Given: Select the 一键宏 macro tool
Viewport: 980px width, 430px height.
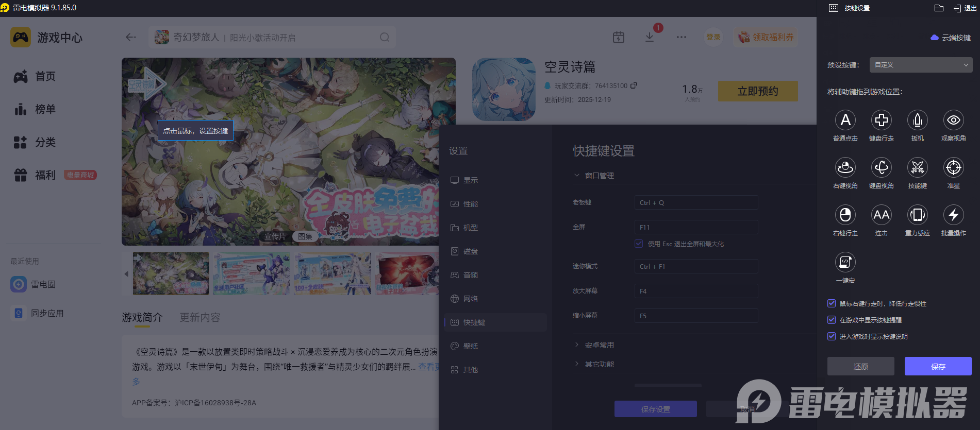Looking at the screenshot, I should point(845,262).
